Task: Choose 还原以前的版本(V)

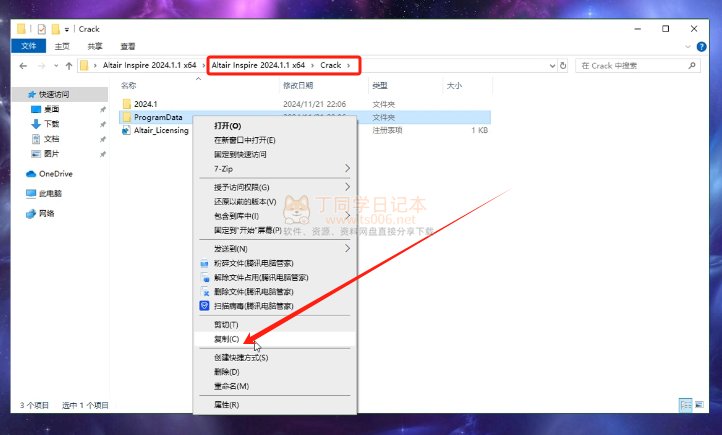Action: point(275,202)
